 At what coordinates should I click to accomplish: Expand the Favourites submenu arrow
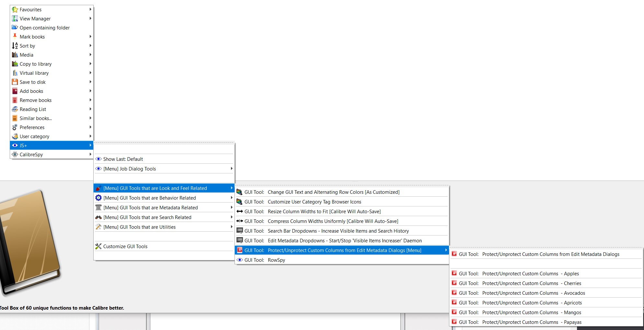tap(90, 9)
